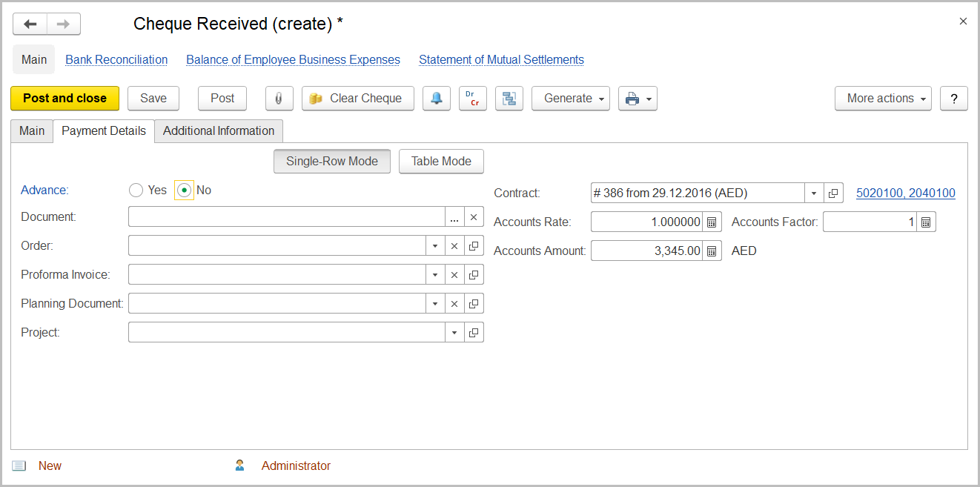Image resolution: width=980 pixels, height=487 pixels.
Task: Attach a file using the paperclip icon
Action: [x=279, y=98]
